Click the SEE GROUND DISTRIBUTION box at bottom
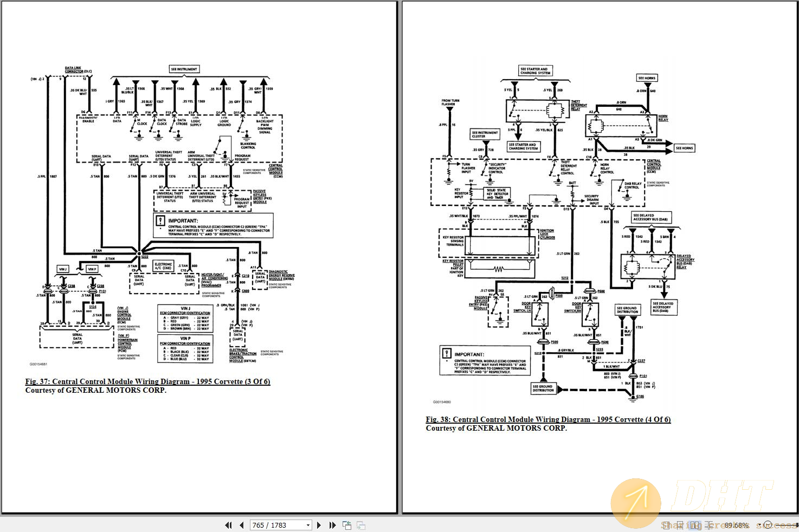This screenshot has width=799, height=532. (543, 388)
